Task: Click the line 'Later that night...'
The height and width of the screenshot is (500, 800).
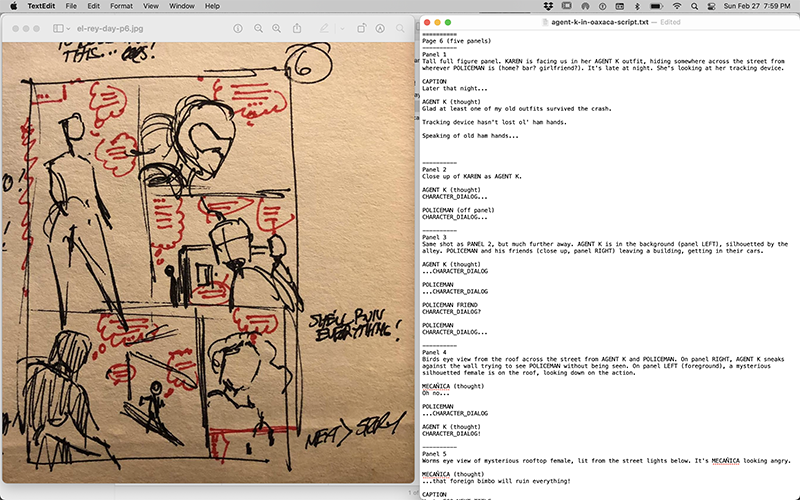Action: [455, 88]
